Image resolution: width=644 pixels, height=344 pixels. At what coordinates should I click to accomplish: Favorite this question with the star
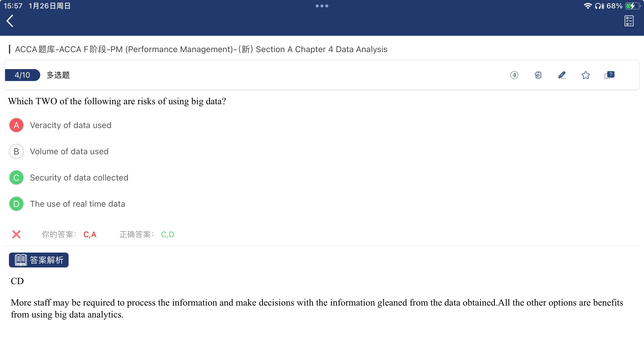coord(586,75)
